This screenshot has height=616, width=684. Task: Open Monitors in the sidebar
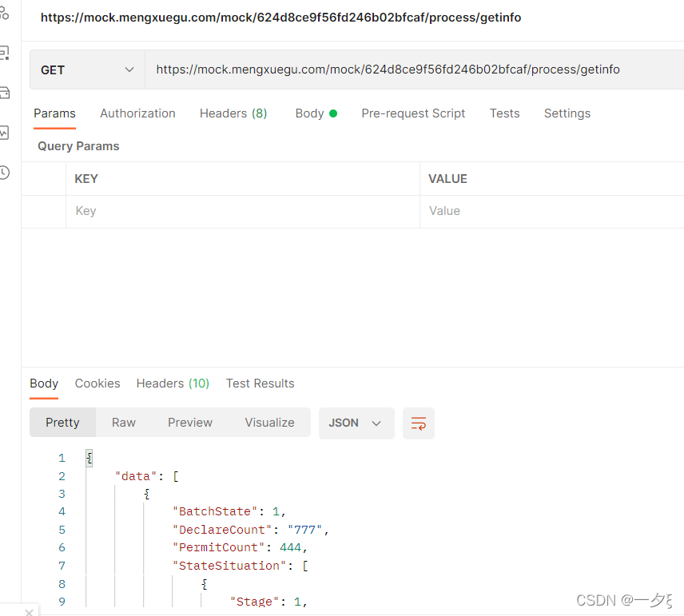(x=4, y=133)
